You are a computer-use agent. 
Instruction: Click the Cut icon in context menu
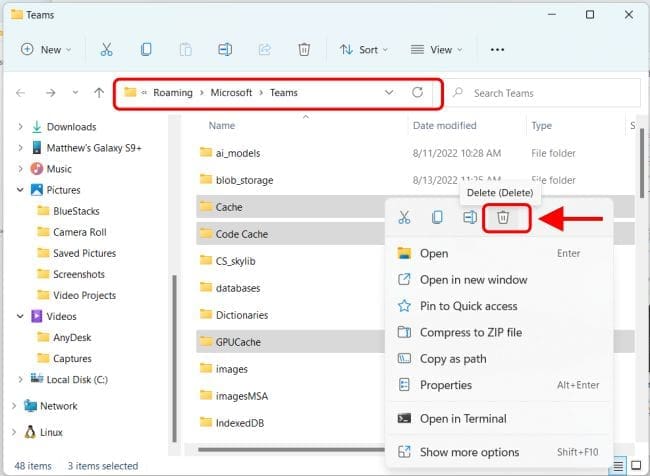[404, 217]
